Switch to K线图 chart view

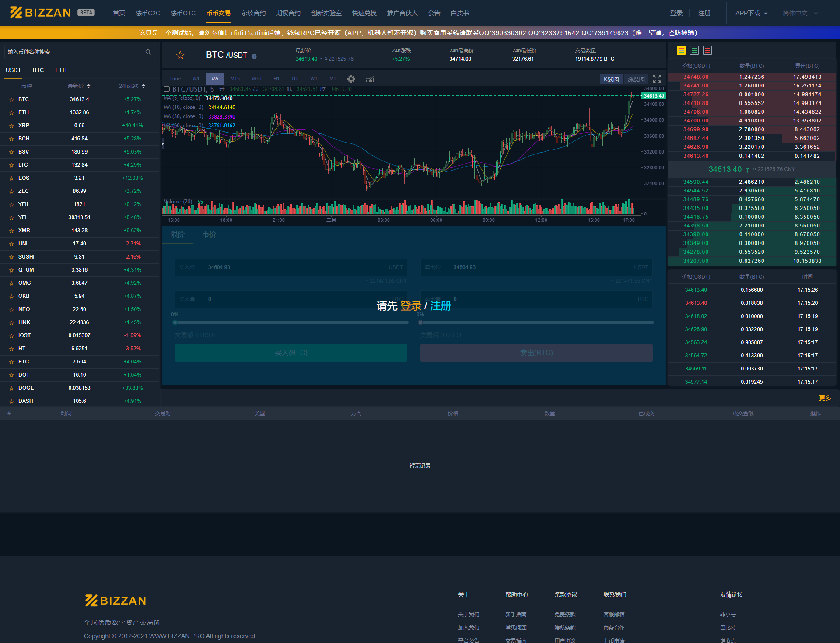coord(611,79)
